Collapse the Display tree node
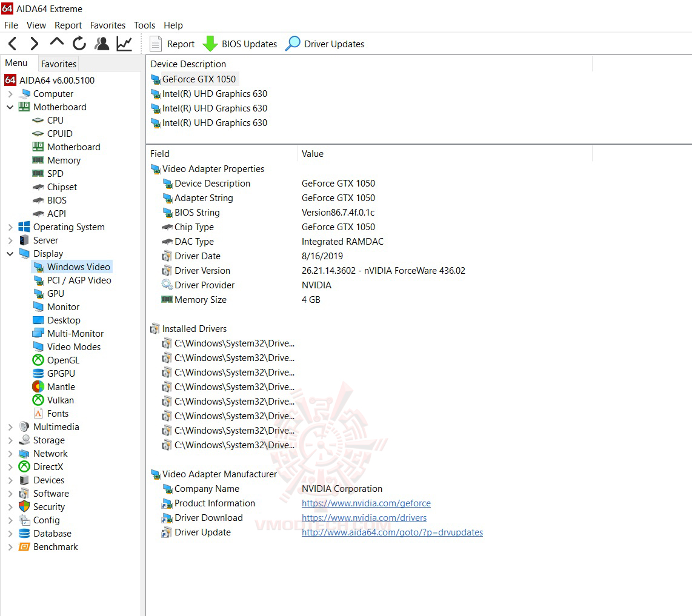The height and width of the screenshot is (616, 692). click(10, 254)
